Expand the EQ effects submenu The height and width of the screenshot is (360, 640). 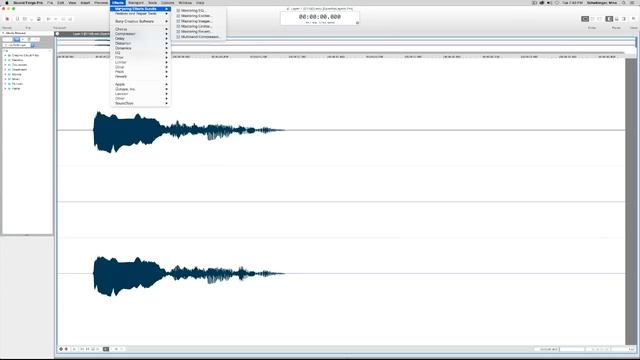140,53
